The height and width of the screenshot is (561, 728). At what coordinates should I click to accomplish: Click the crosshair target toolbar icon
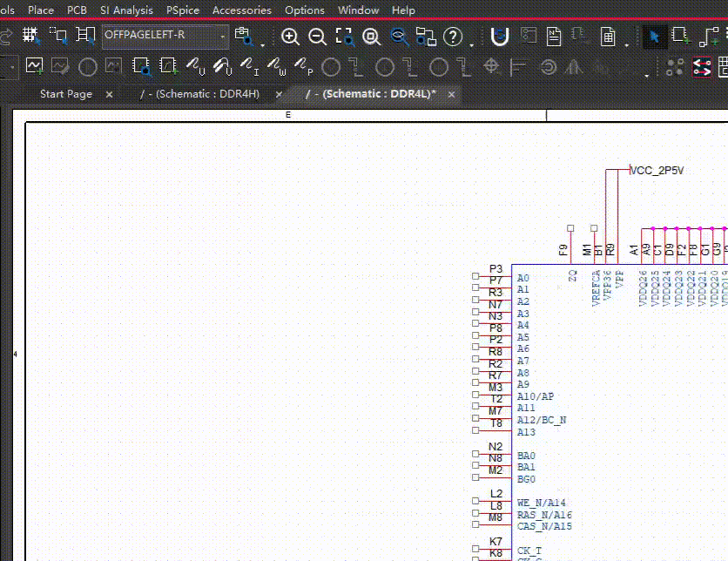pyautogui.click(x=491, y=66)
